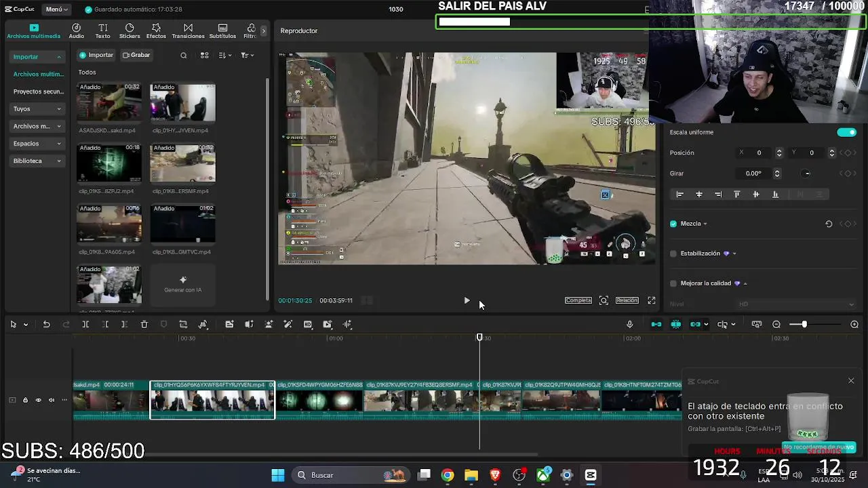Dismiss the CapCut shortcut conflict notification

851,381
